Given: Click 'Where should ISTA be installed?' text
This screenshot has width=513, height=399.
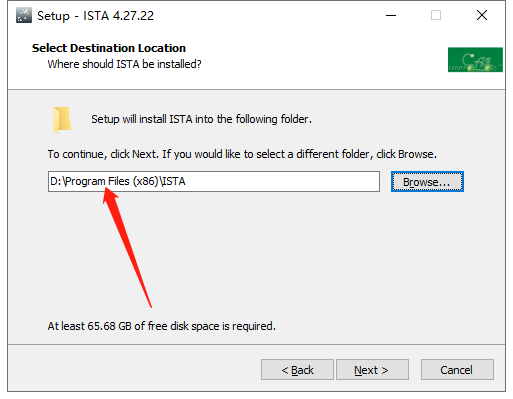Looking at the screenshot, I should click(x=124, y=64).
